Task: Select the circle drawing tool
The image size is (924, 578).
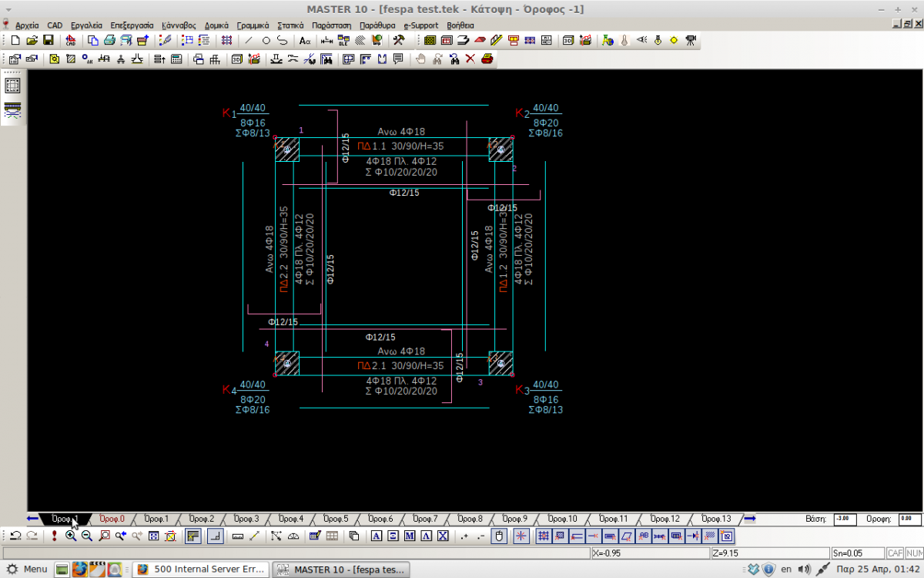Action: point(266,40)
